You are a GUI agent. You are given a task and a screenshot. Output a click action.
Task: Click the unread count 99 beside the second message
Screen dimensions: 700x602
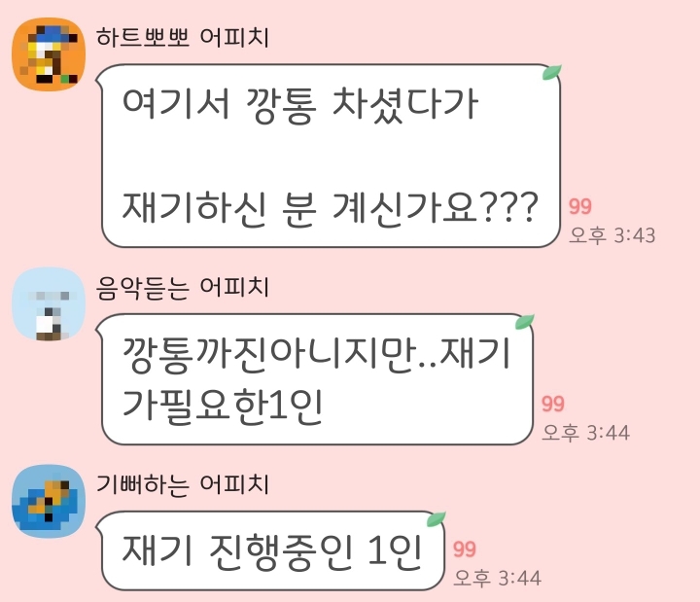tap(552, 404)
